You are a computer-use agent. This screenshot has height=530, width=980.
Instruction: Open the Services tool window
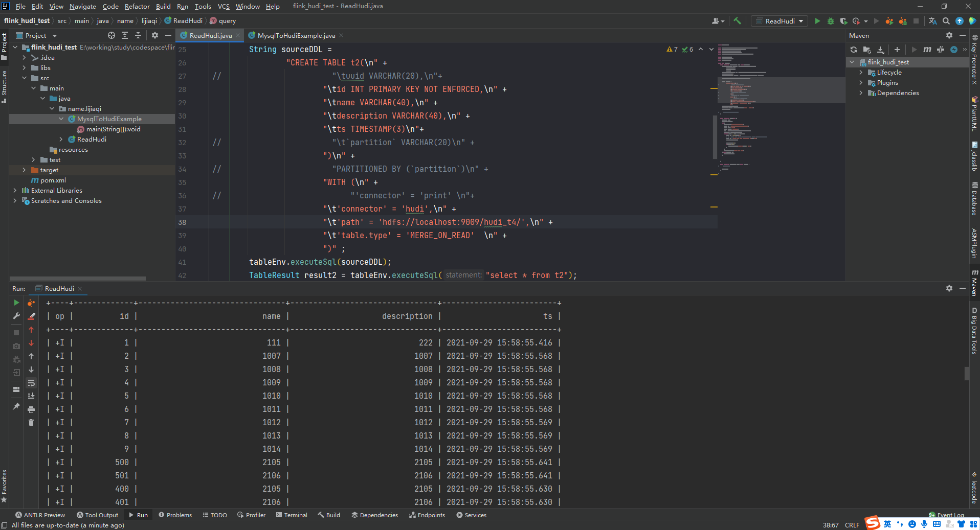pos(471,515)
